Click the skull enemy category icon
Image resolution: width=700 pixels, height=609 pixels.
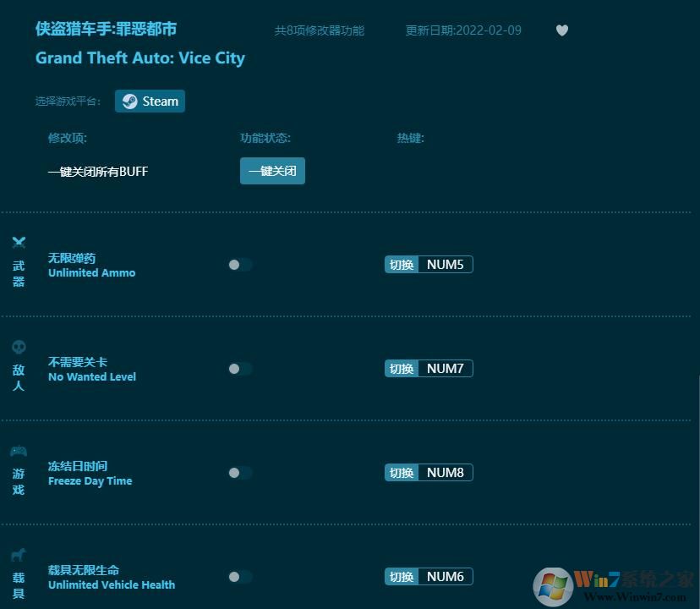[x=19, y=347]
